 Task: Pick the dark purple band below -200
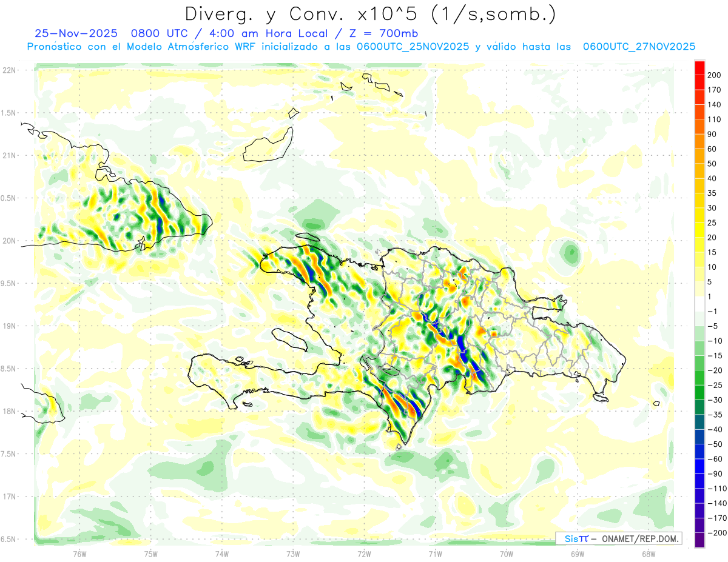coord(699,540)
